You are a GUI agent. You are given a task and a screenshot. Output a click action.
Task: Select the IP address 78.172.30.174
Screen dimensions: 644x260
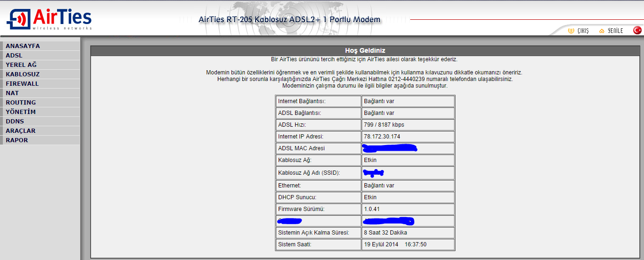click(382, 137)
